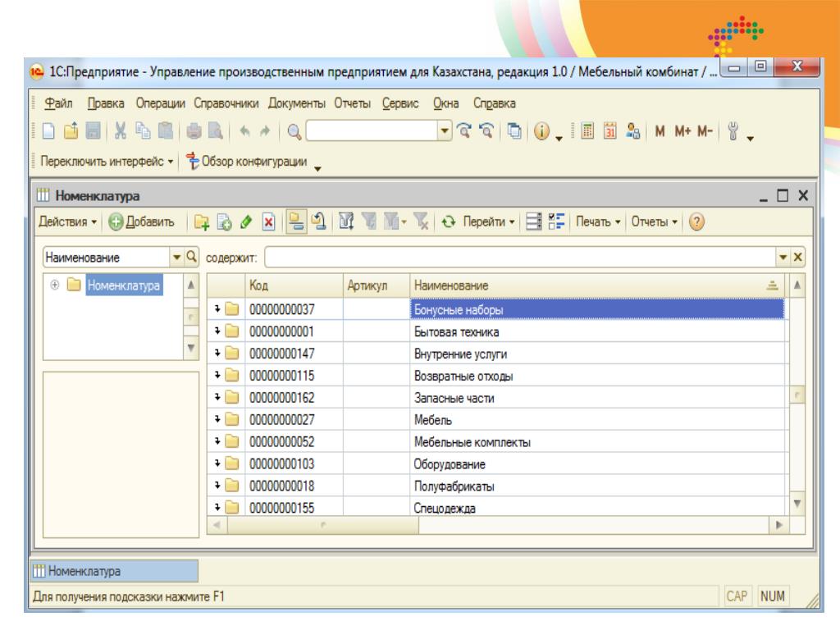Click into the содержит search input field
840x630 pixels.
tap(519, 257)
